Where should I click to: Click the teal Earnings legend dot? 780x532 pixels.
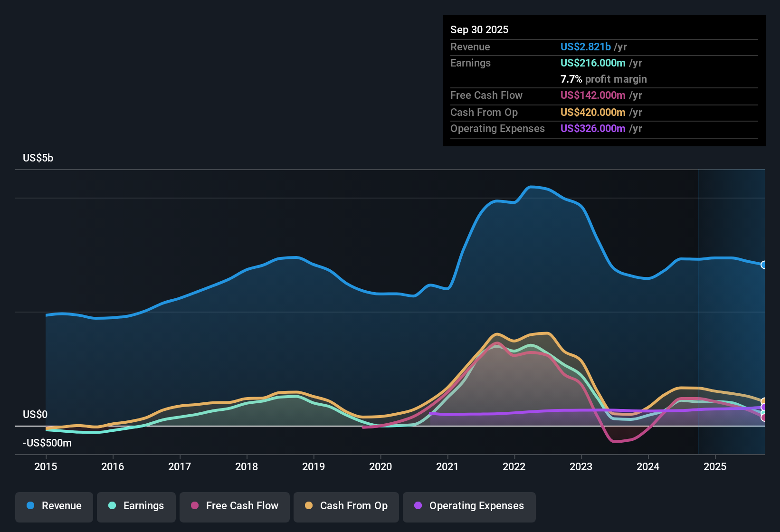(x=112, y=506)
